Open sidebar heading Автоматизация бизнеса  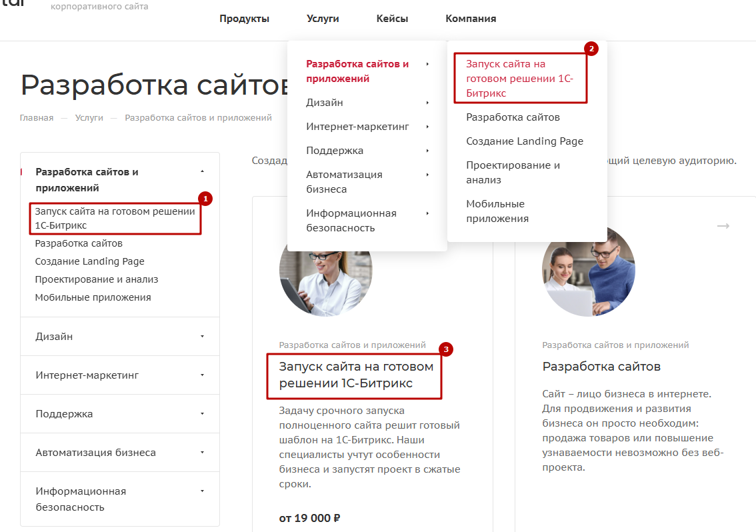pos(95,453)
